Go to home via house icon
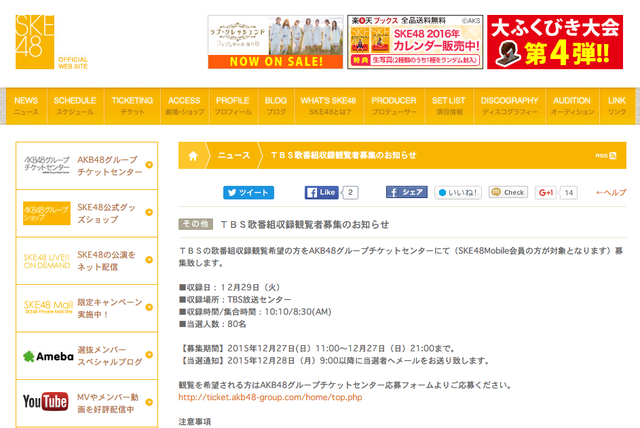 tap(193, 155)
